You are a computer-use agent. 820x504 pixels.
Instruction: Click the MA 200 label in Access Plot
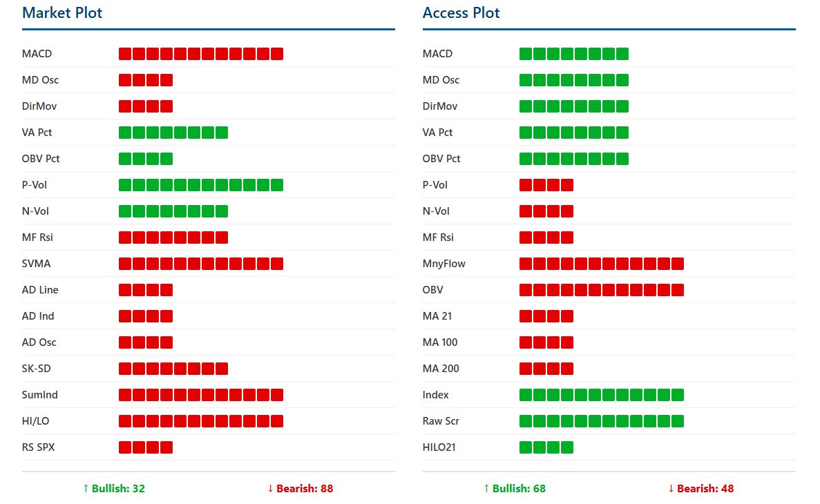pos(441,369)
